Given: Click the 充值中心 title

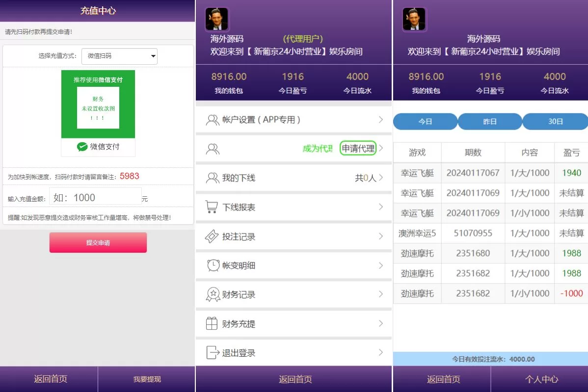Looking at the screenshot, I should click(98, 10).
